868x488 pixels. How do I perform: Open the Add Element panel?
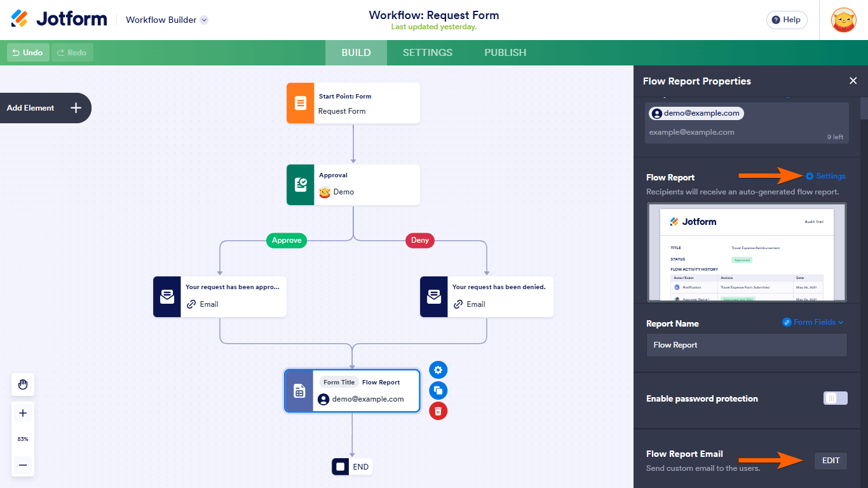click(x=44, y=108)
